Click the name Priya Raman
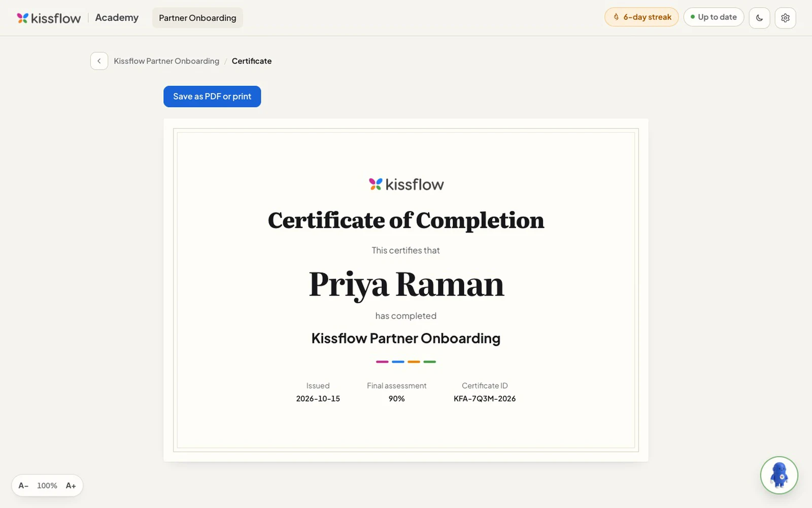 pos(406,284)
